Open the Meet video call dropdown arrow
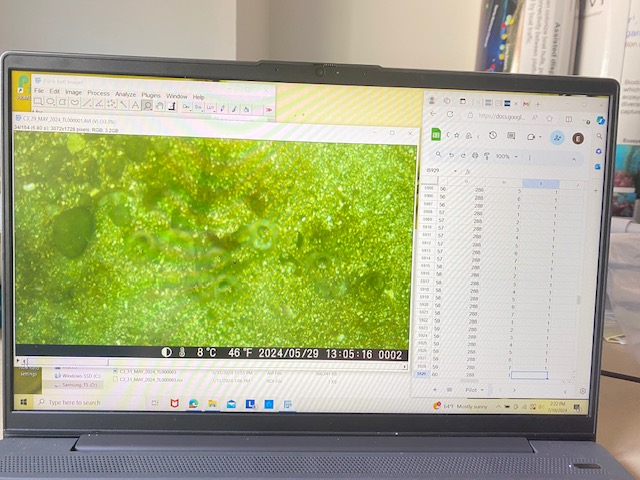Viewport: 640px width, 480px height. coord(540,137)
